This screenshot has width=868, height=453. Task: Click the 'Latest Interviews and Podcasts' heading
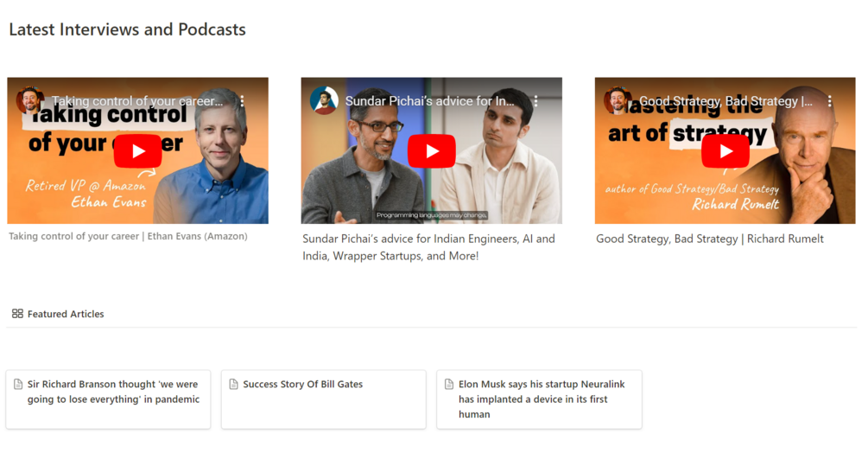tap(127, 29)
